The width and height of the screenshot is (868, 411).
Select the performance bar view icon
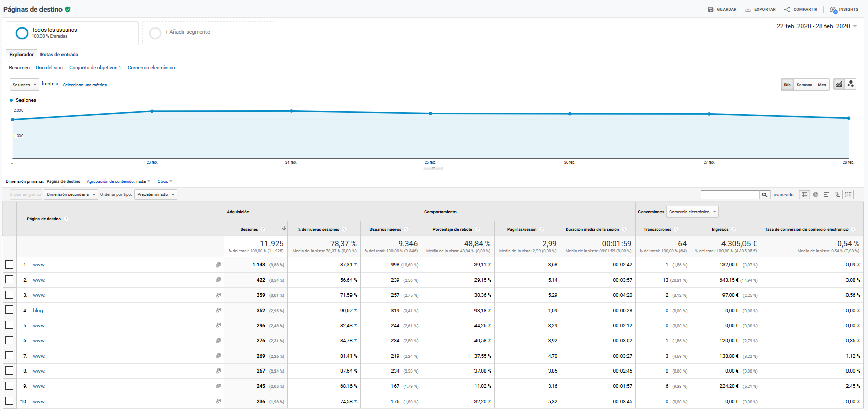pos(826,195)
